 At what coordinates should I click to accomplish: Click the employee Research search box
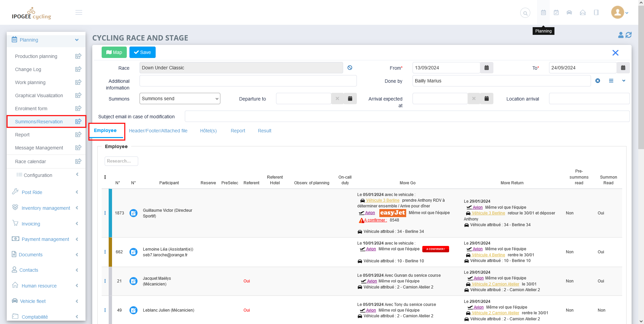click(121, 161)
